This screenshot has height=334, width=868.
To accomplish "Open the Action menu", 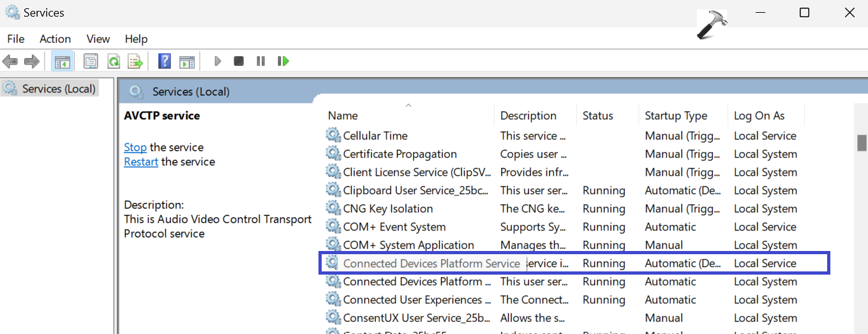I will coord(55,39).
